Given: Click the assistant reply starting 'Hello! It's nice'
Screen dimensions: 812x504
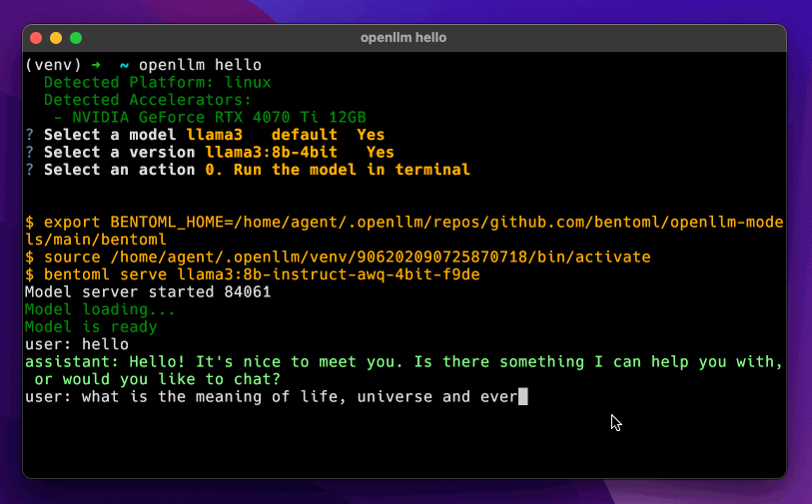Looking at the screenshot, I should point(404,362).
